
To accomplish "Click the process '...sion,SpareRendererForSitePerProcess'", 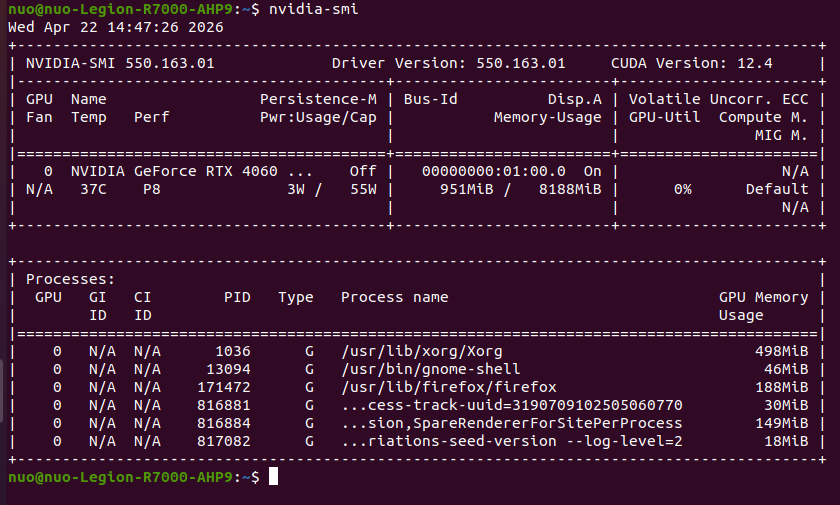I will click(x=512, y=423).
